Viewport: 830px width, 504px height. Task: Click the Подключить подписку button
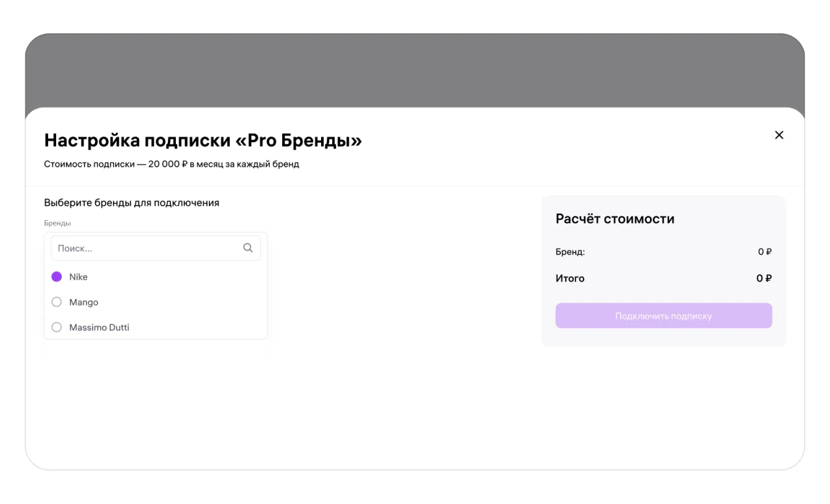coord(663,316)
